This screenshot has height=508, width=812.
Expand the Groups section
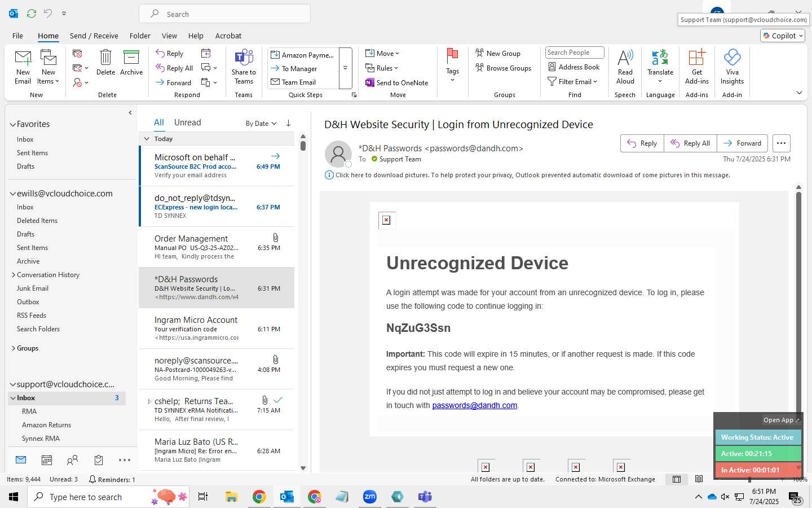14,348
